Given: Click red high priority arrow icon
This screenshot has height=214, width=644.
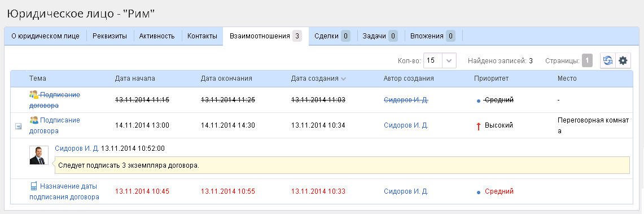Looking at the screenshot, I should 478,126.
